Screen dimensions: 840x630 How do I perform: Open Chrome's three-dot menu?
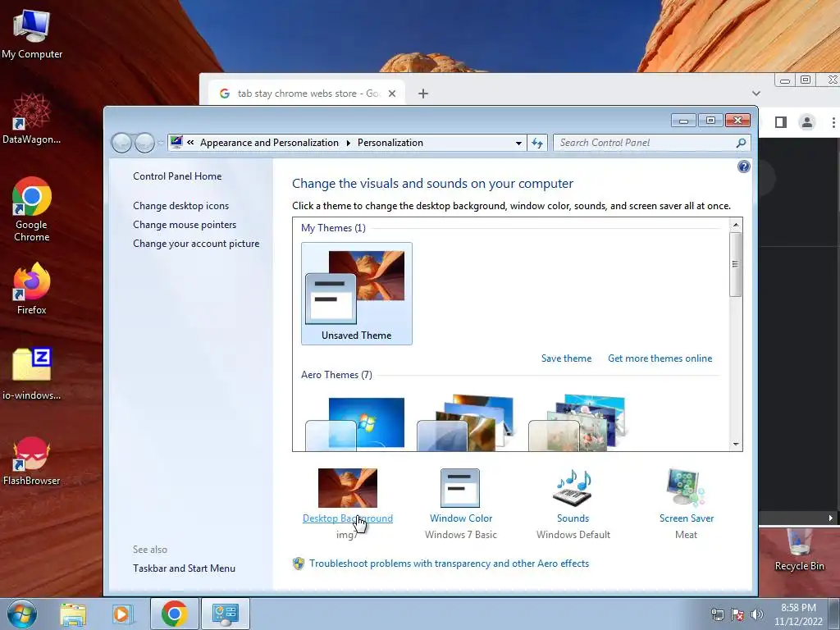pyautogui.click(x=833, y=122)
